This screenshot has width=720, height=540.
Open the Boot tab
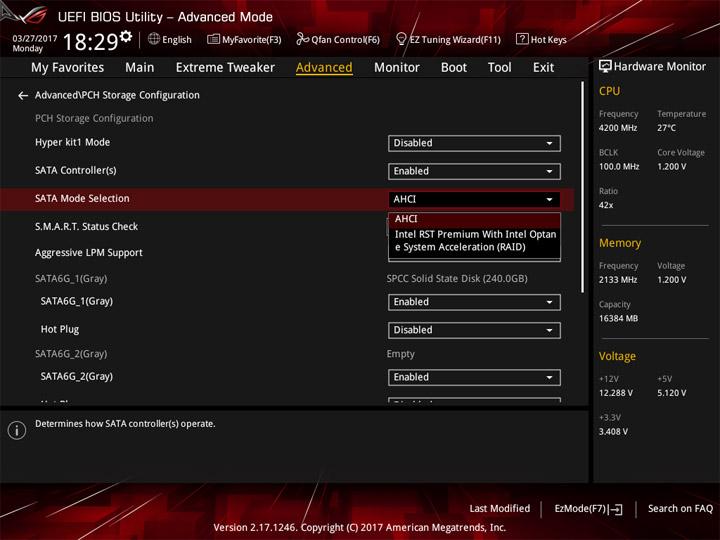454,68
